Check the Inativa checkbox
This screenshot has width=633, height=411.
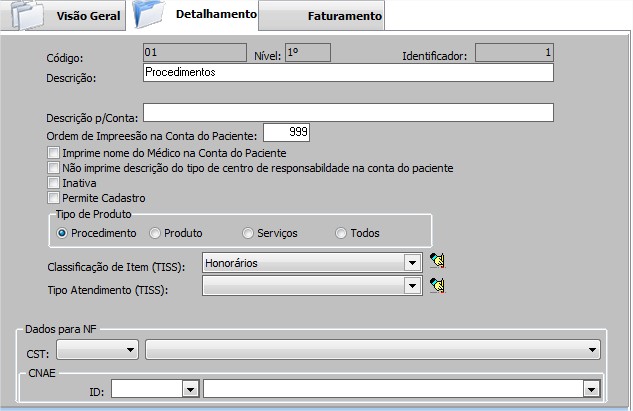pyautogui.click(x=53, y=183)
